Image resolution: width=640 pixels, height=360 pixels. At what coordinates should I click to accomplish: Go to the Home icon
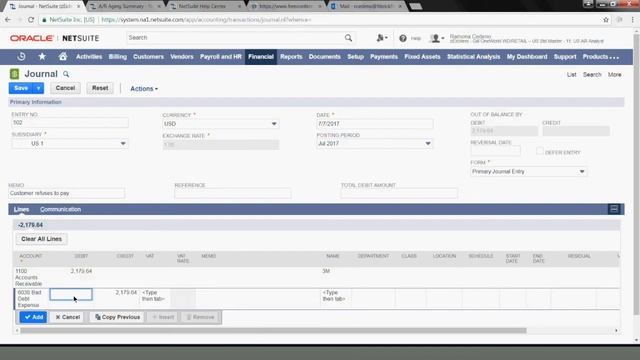coord(62,57)
